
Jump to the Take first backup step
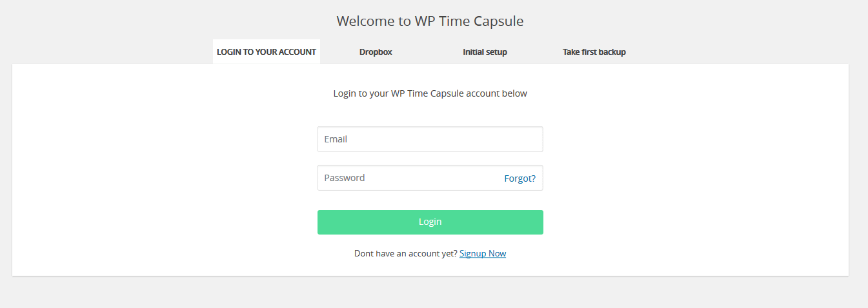(594, 52)
